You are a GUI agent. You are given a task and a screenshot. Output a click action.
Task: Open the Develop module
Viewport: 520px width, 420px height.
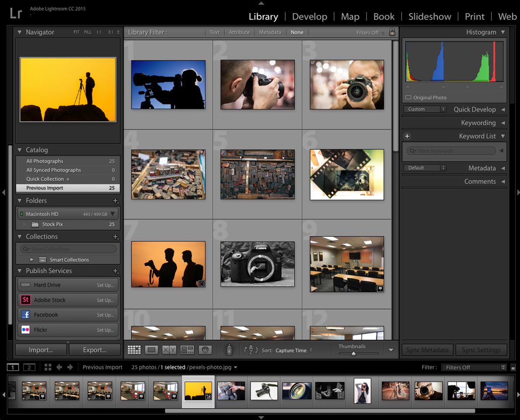tap(309, 17)
